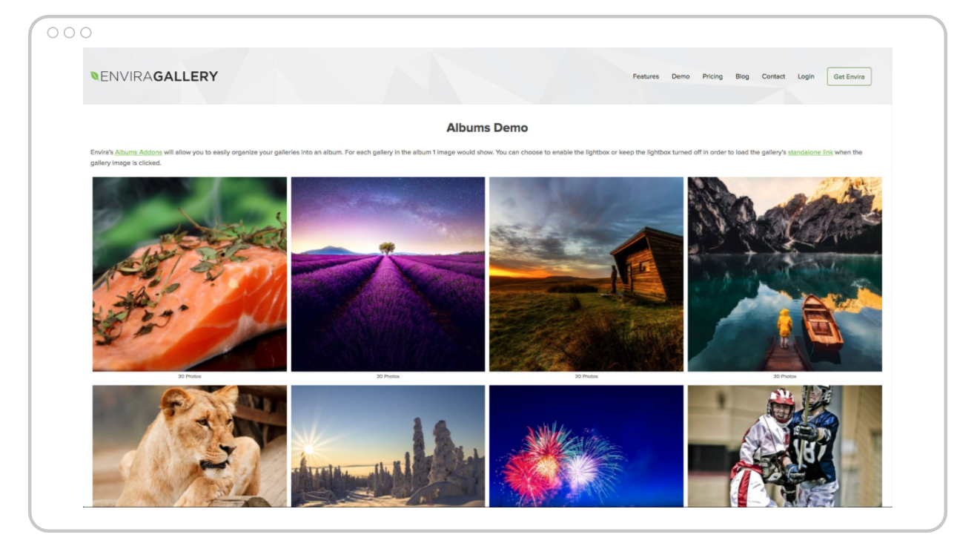Image resolution: width=980 pixels, height=552 pixels.
Task: Follow the standalone link hyperlink
Action: (810, 152)
